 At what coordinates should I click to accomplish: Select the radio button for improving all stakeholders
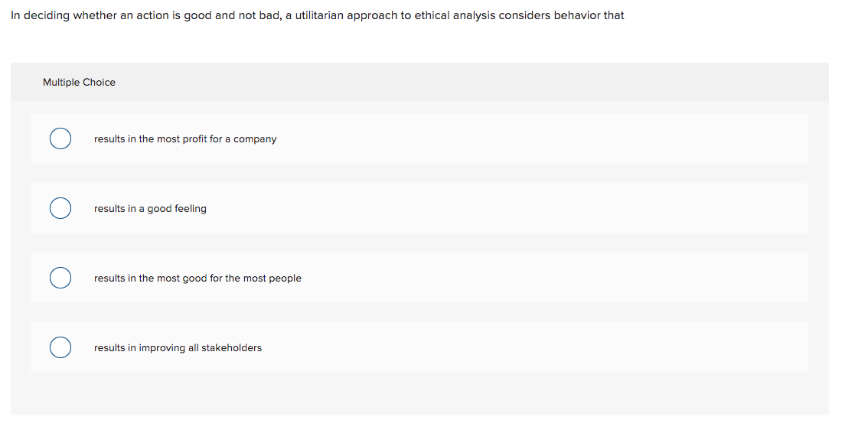pyautogui.click(x=60, y=347)
